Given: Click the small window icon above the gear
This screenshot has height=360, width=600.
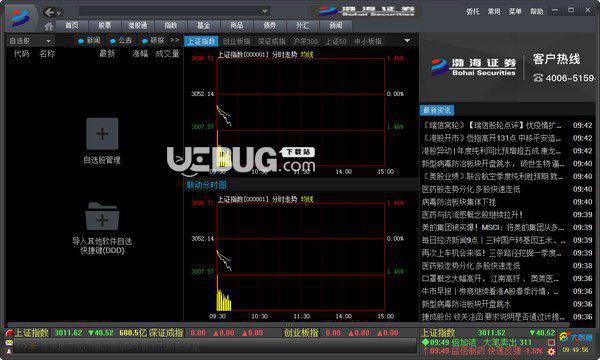Looking at the screenshot, I should click(551, 342).
